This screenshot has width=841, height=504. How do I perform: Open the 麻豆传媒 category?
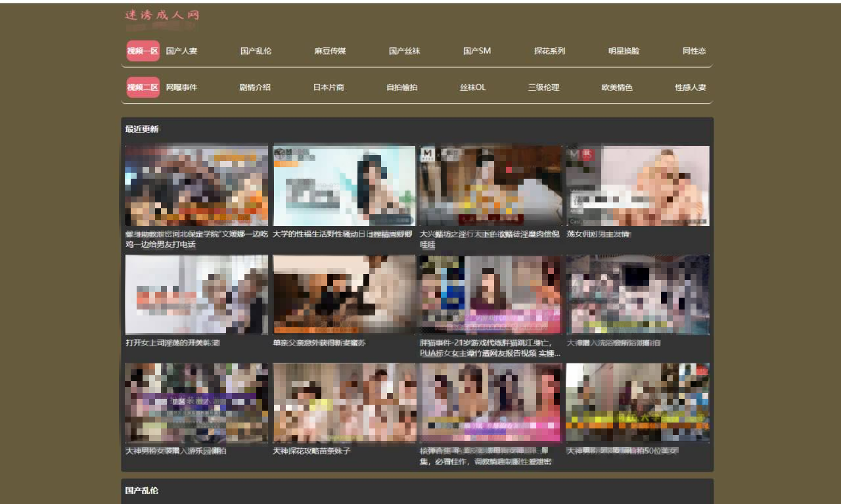(330, 51)
